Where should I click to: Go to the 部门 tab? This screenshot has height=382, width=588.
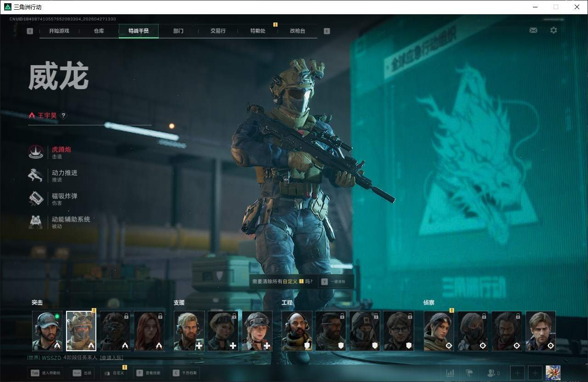point(178,31)
